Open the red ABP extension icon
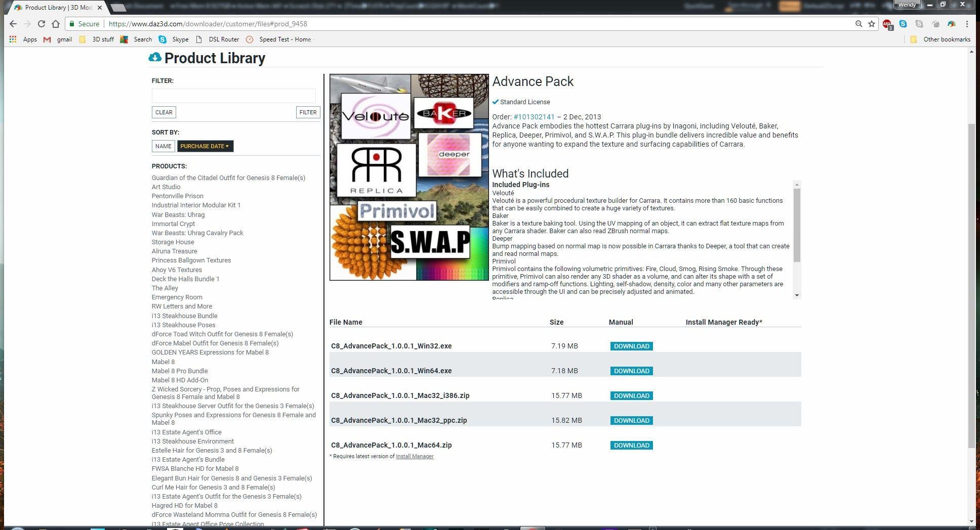 [x=887, y=24]
